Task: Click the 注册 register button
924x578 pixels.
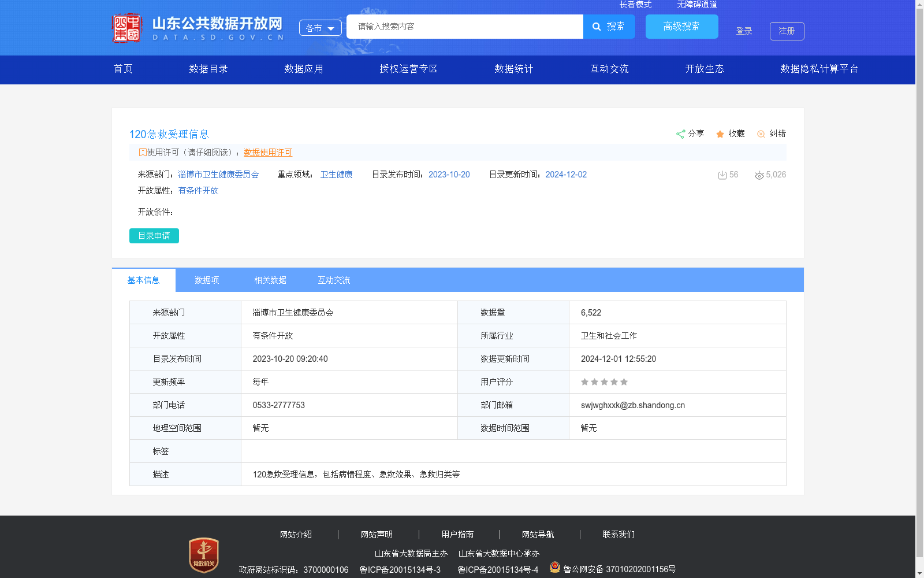Action: (787, 31)
